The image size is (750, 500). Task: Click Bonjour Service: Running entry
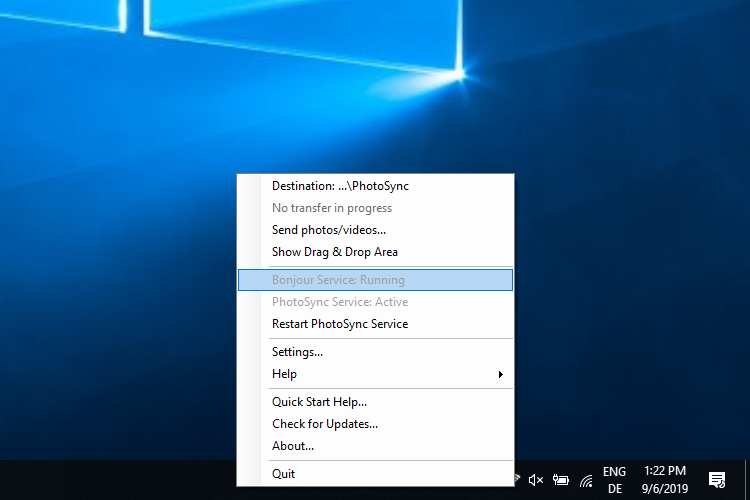[x=338, y=280]
